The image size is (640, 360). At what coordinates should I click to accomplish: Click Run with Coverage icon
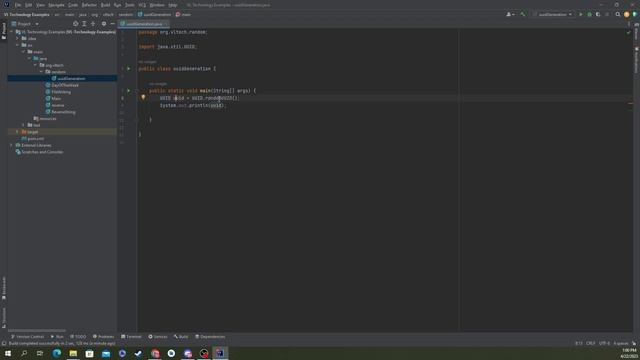tap(598, 15)
